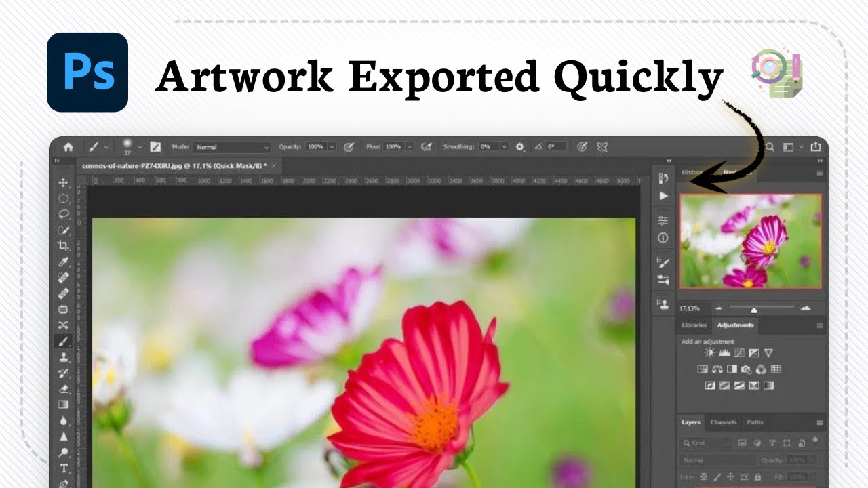This screenshot has width=868, height=488.
Task: Open the Smoothing dropdown arrow
Action: [505, 146]
